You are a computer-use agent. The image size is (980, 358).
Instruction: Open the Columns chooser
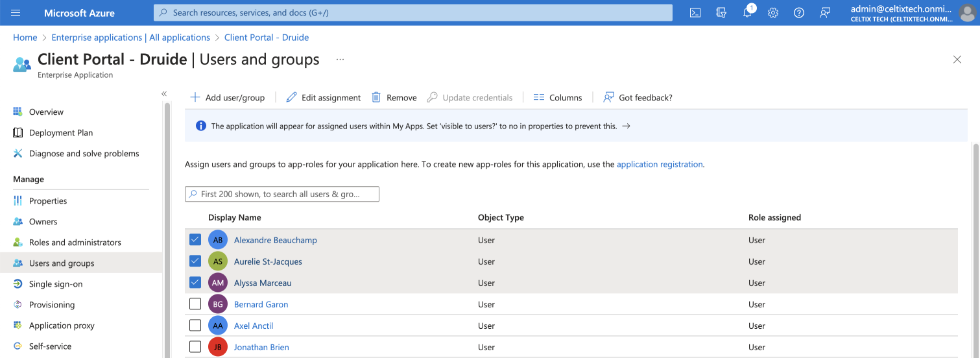(558, 97)
